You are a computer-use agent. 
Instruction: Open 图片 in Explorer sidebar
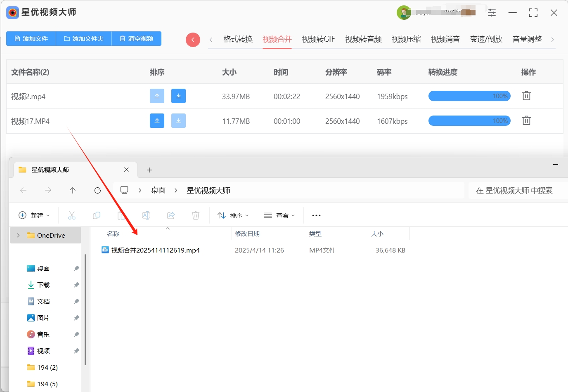(x=43, y=318)
